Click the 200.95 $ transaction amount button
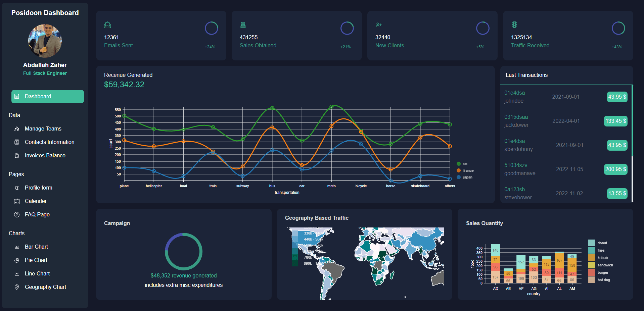Image resolution: width=644 pixels, height=311 pixels. pos(615,169)
